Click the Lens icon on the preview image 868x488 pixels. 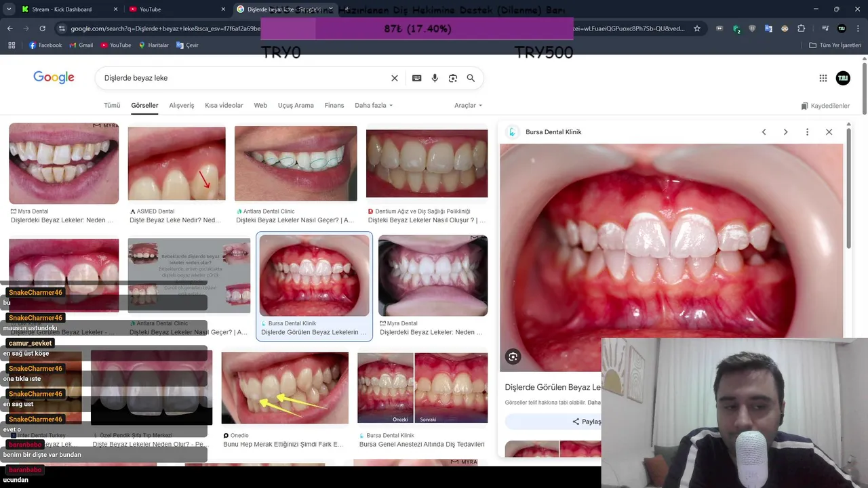pos(513,357)
